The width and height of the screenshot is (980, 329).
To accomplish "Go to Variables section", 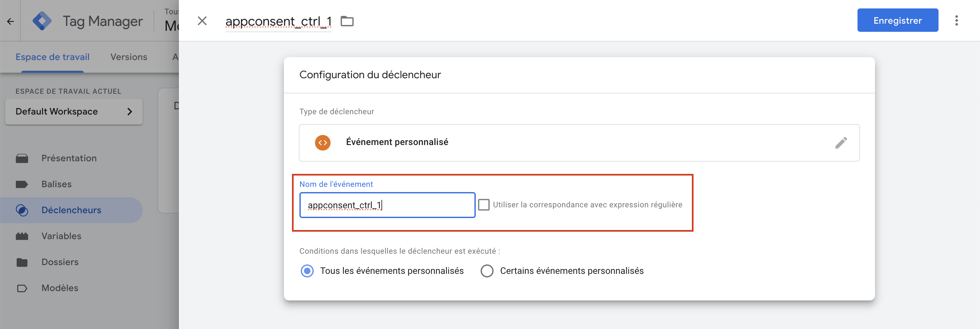I will [x=61, y=236].
